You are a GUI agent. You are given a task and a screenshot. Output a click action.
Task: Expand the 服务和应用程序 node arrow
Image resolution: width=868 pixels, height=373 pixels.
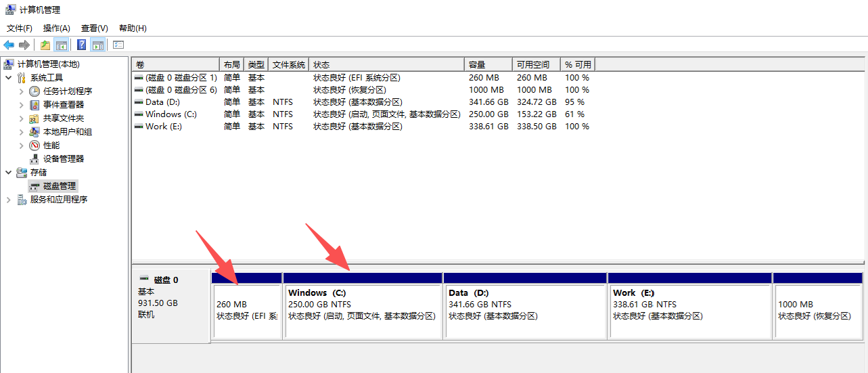[x=8, y=200]
